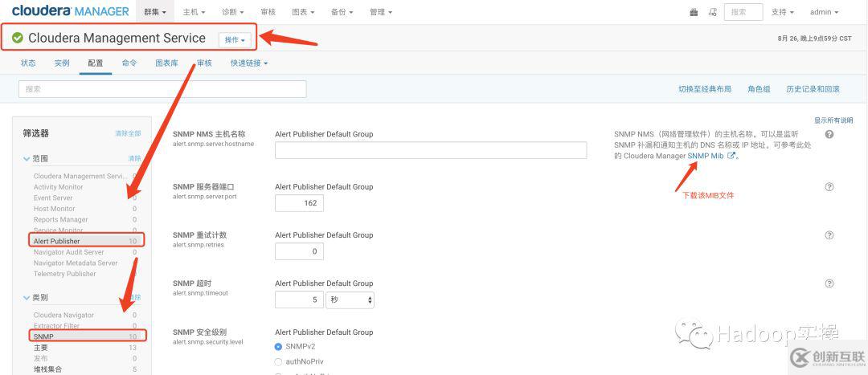Open the running commands icon in header

point(712,12)
